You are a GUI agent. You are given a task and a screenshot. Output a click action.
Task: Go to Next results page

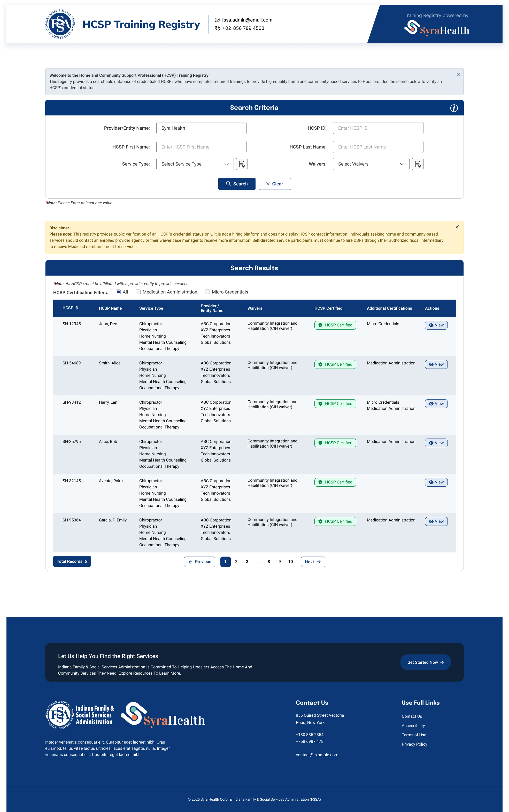[x=313, y=562]
